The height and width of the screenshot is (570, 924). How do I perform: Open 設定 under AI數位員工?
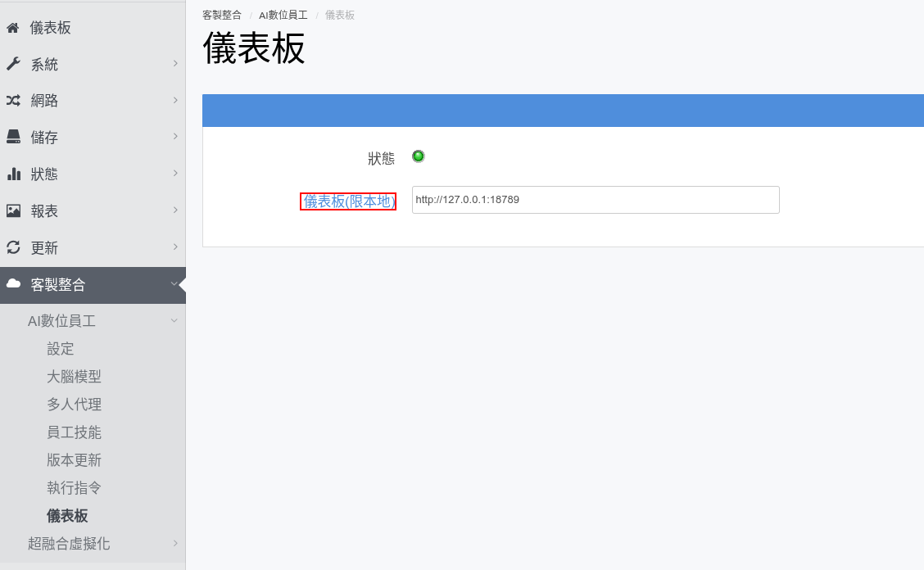[x=61, y=348]
